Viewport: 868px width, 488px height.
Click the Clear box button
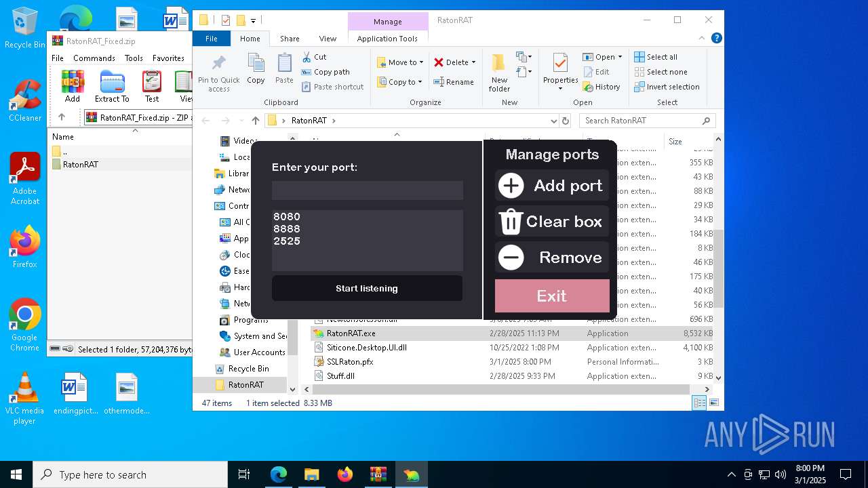pyautogui.click(x=551, y=221)
